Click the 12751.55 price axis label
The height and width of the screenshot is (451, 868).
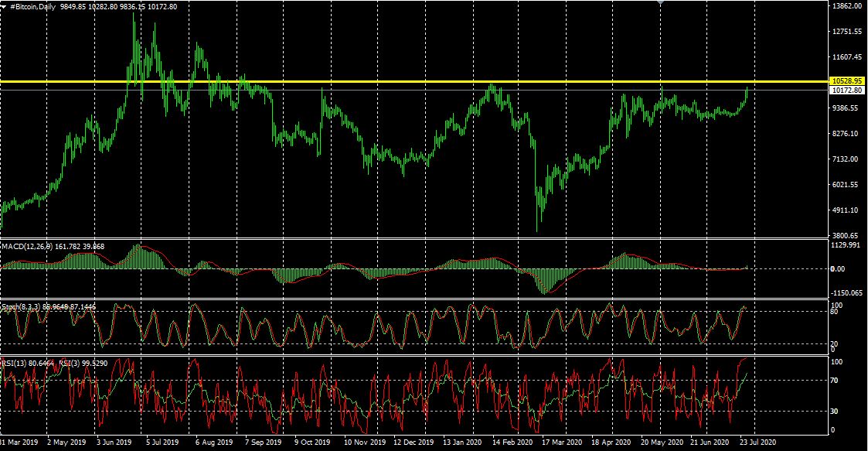(x=848, y=32)
